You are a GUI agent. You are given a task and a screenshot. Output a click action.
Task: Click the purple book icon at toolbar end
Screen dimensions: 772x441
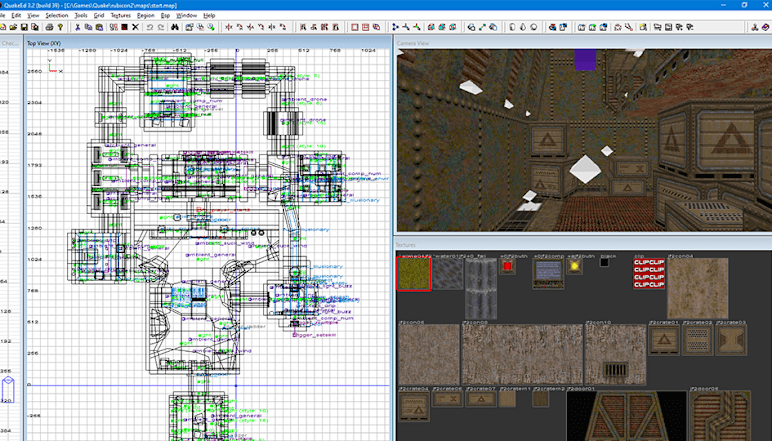click(x=765, y=27)
